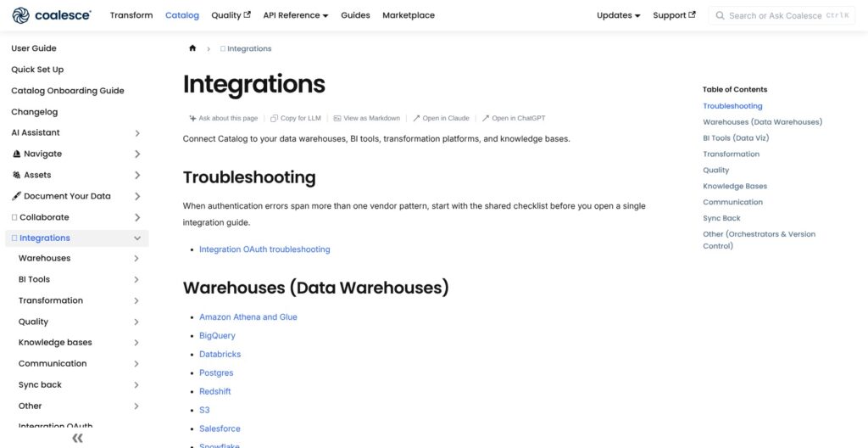The width and height of the screenshot is (868, 448).
Task: Open Postgres link
Action: point(216,372)
